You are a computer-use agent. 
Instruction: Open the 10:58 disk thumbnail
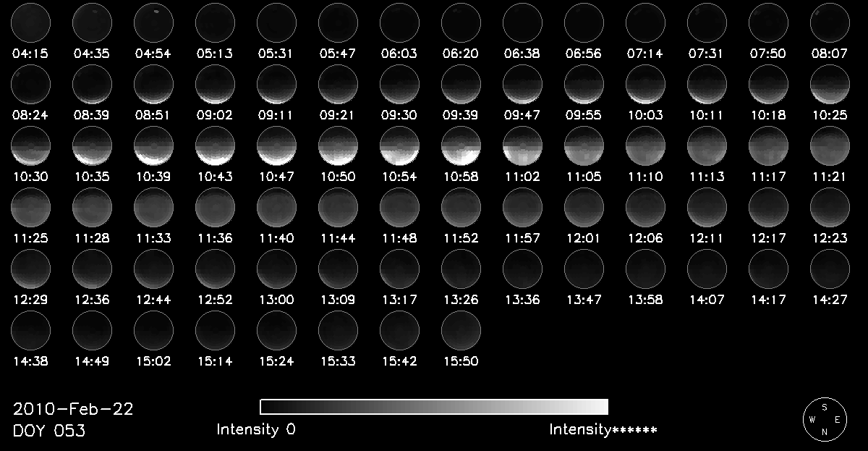(x=461, y=146)
